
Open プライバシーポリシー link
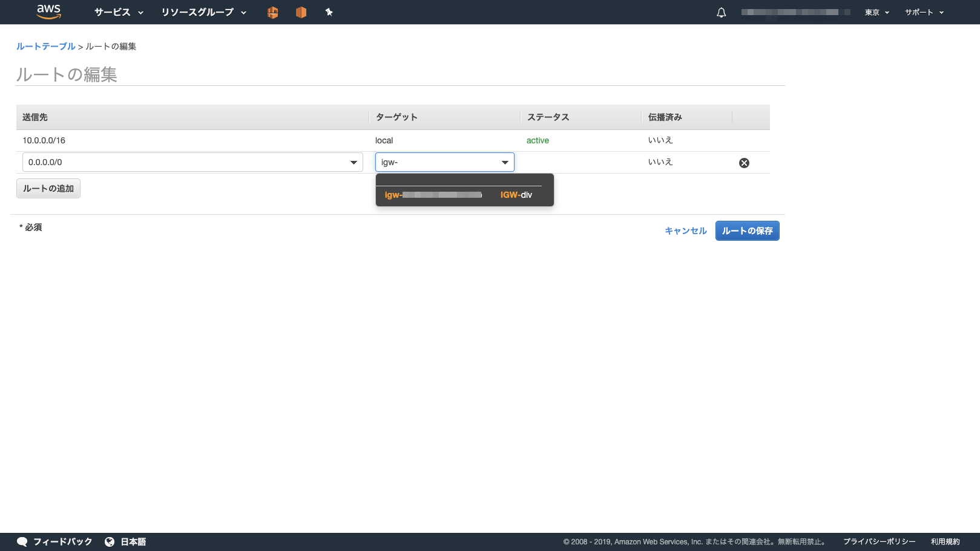879,542
